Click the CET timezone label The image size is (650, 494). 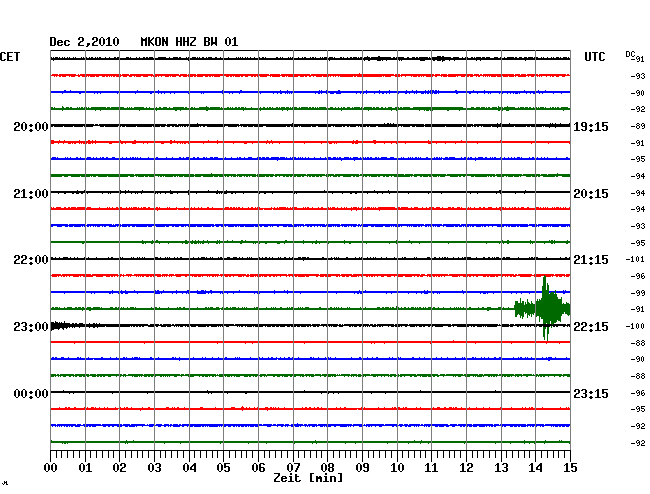(x=10, y=57)
